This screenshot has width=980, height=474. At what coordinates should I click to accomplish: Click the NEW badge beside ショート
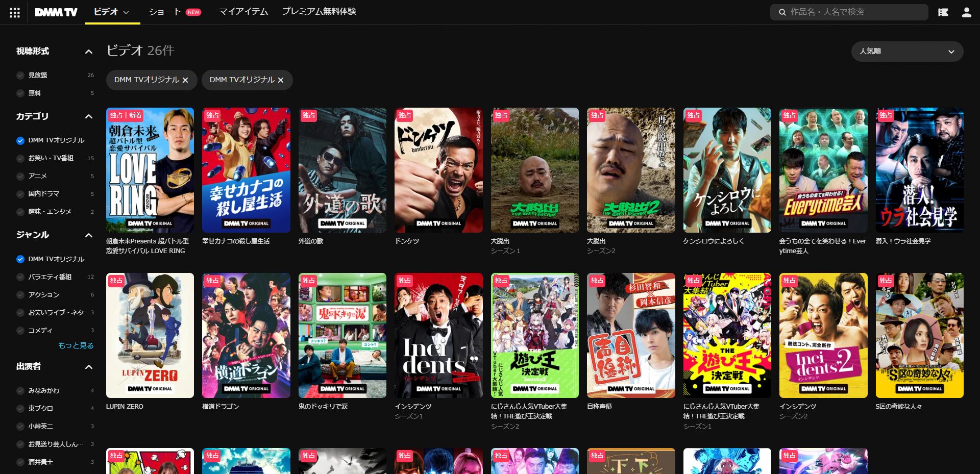[193, 12]
